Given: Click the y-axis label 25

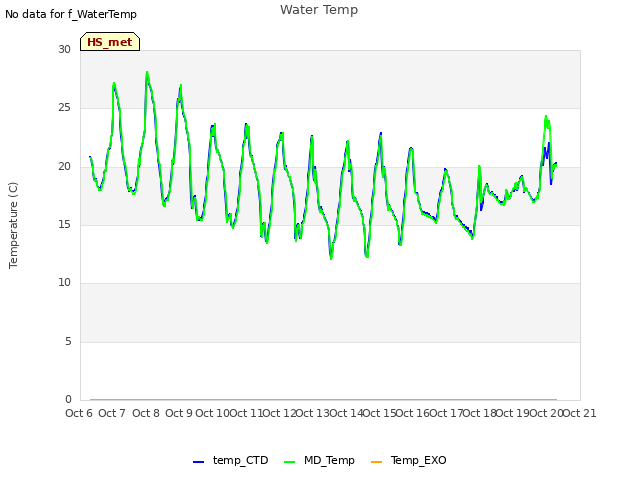Looking at the screenshot, I should [64, 107].
